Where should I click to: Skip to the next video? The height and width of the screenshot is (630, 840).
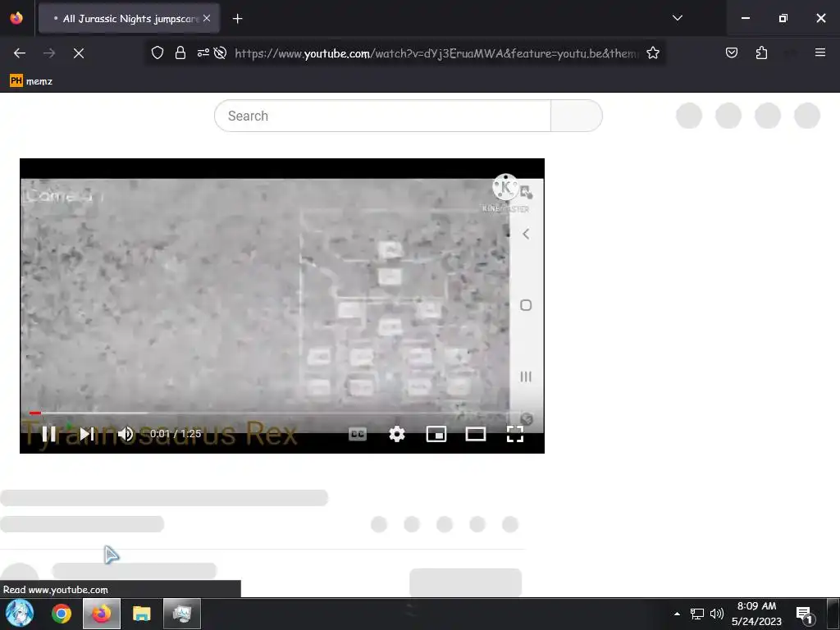point(87,434)
